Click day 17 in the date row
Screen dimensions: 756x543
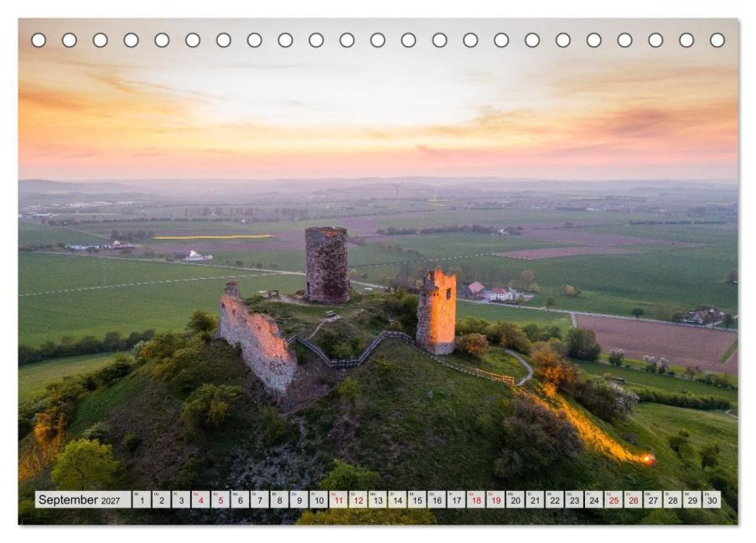[457, 499]
